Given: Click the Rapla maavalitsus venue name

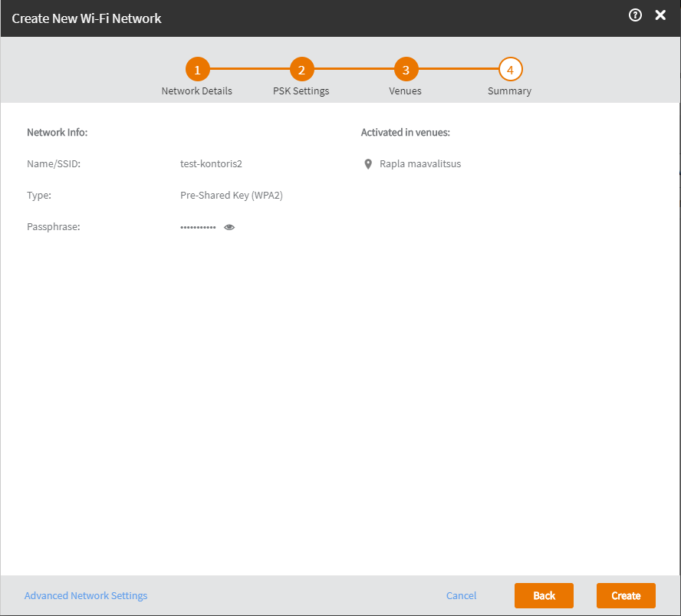Looking at the screenshot, I should click(420, 163).
